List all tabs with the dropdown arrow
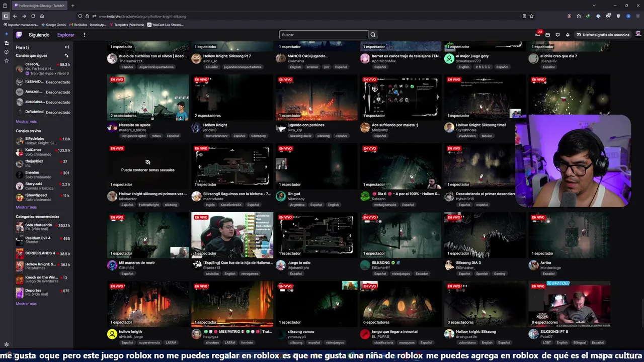Screen dimensions: 644x362 coord(594,6)
